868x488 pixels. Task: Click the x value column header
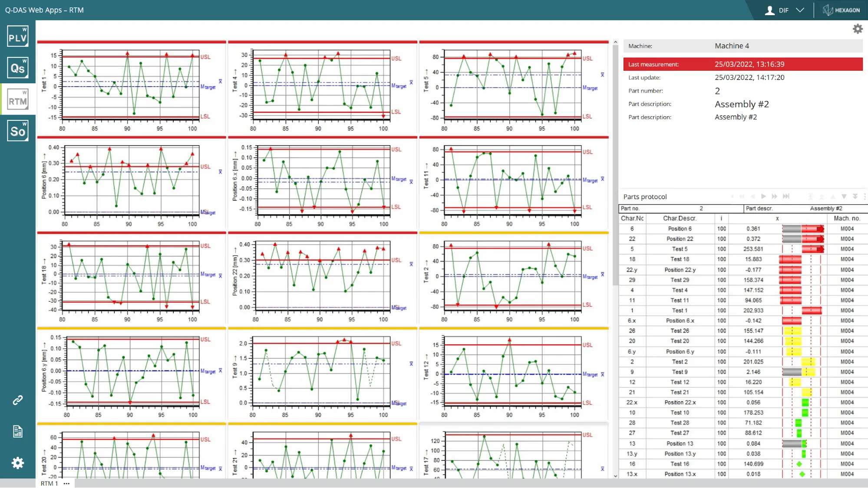pos(777,218)
